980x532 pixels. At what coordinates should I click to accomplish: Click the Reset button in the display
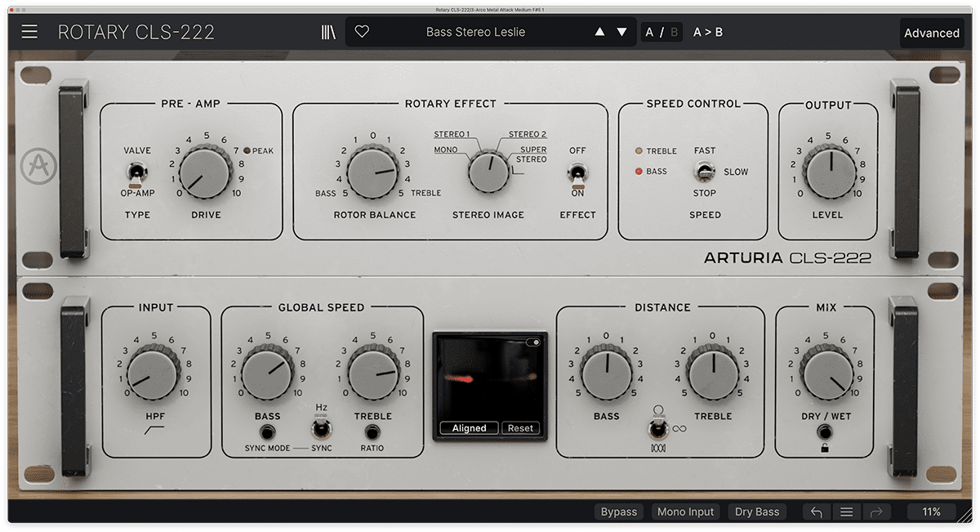(520, 428)
